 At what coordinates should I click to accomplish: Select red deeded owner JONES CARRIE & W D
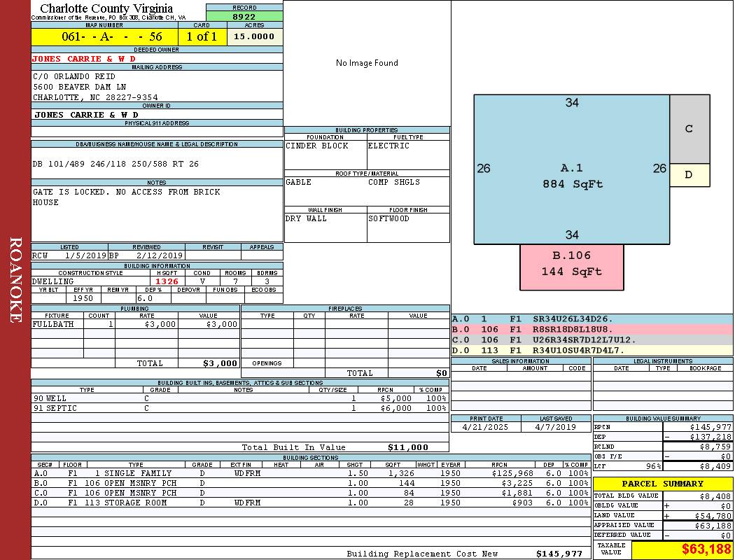click(84, 59)
